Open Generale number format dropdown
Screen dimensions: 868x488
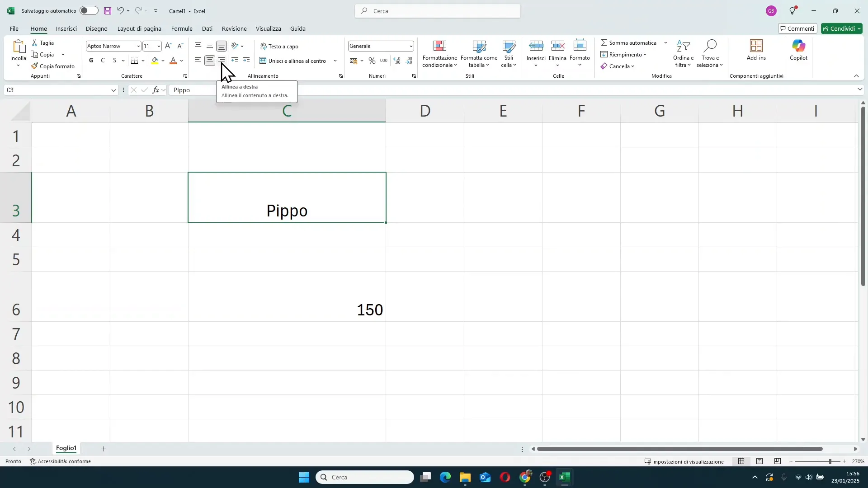coord(410,46)
